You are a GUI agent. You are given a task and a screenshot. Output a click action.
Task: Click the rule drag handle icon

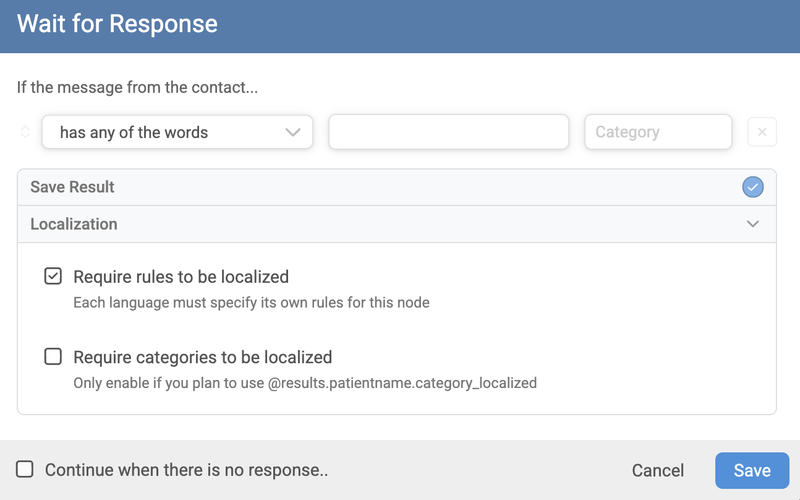pyautogui.click(x=25, y=132)
